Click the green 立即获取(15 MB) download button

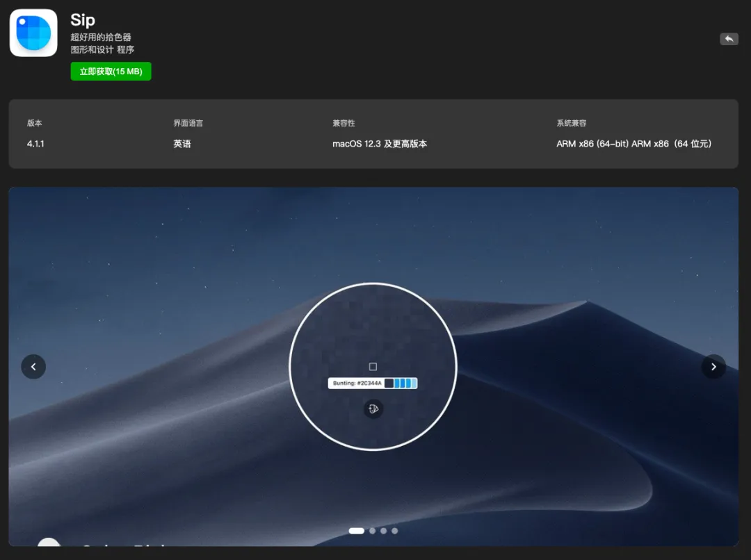coord(111,72)
